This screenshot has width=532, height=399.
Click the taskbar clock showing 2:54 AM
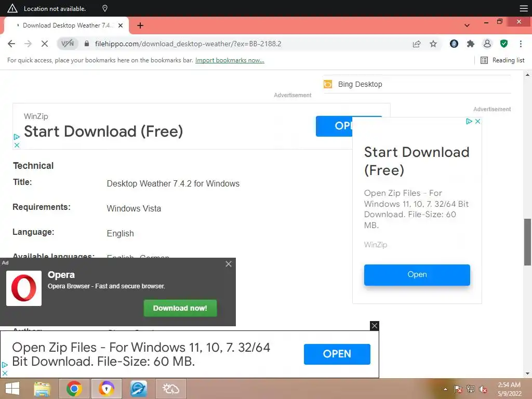(509, 389)
